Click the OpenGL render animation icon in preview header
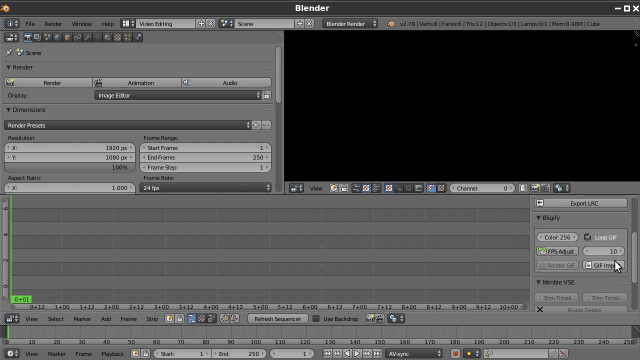Viewport: 640px width, 360px height. 545,188
